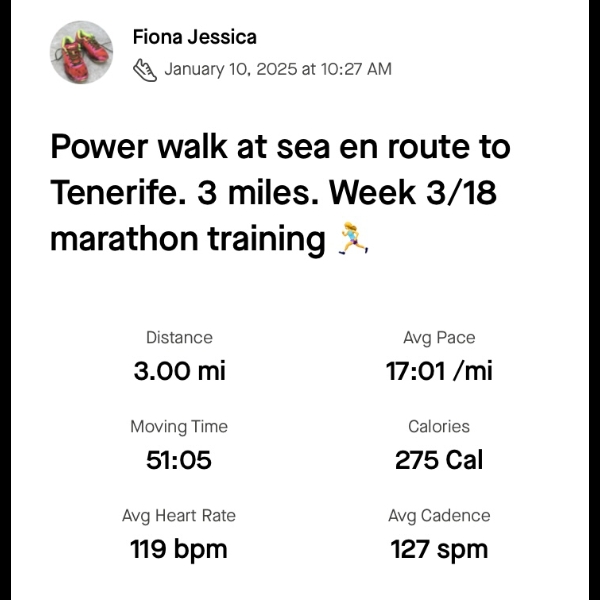Select the Moving Time label
The image size is (600, 600).
(179, 426)
